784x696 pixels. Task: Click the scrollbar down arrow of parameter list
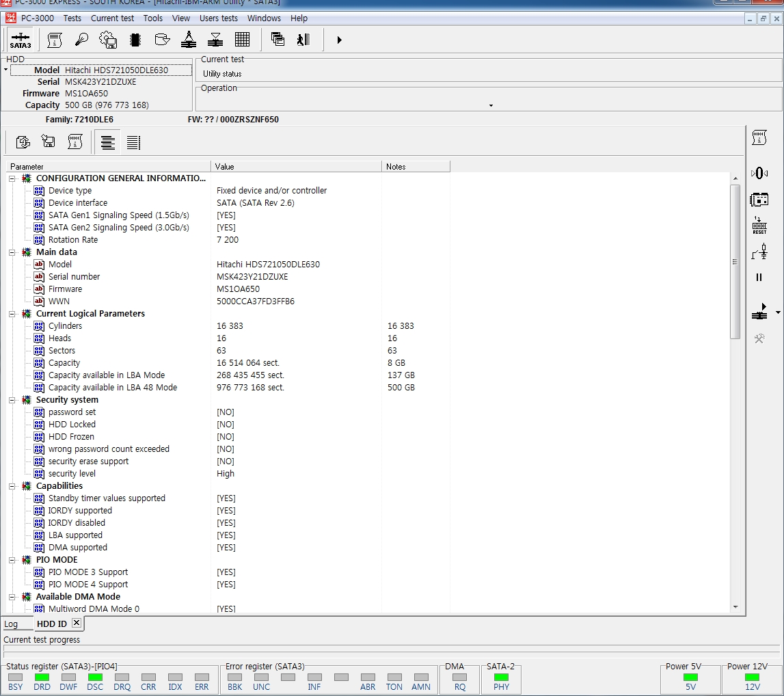click(735, 607)
